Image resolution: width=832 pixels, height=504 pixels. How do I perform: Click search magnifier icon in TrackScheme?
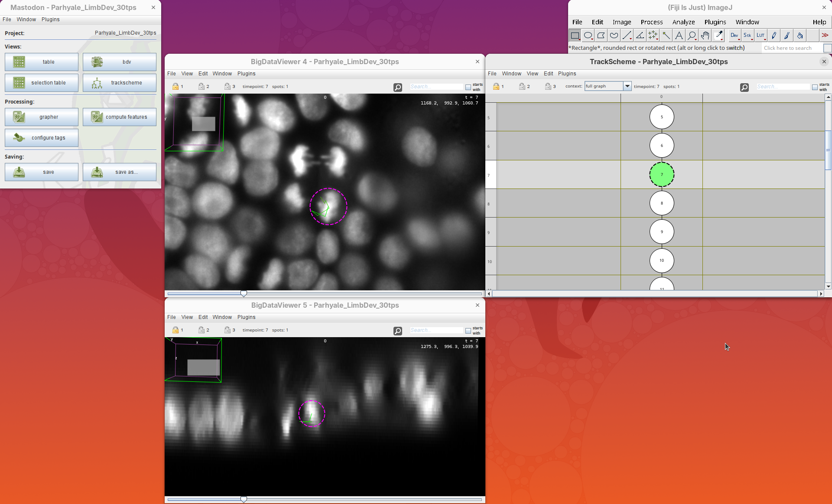[744, 88]
